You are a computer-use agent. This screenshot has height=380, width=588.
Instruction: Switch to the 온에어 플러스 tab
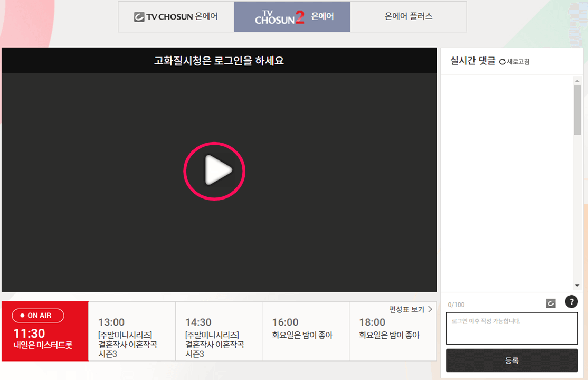click(x=409, y=16)
